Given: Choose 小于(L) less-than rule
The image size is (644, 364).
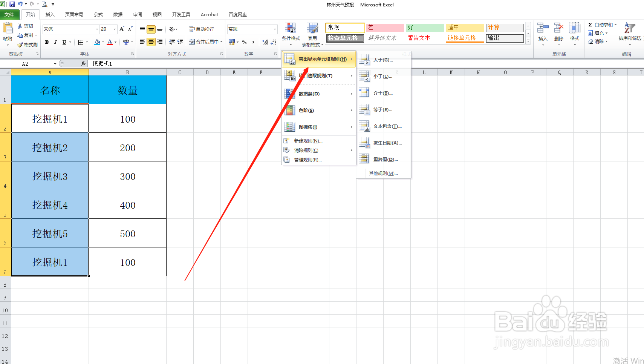Looking at the screenshot, I should (384, 77).
